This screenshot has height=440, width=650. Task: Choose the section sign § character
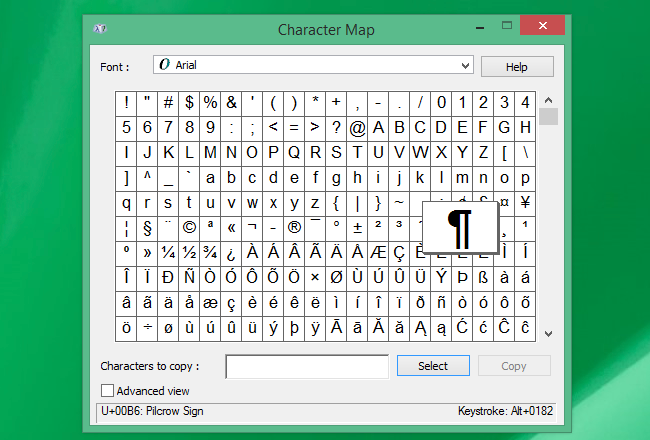click(147, 227)
